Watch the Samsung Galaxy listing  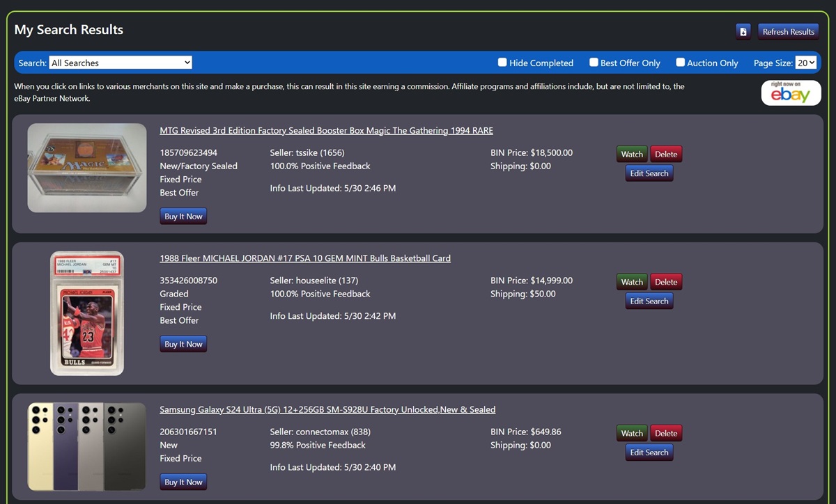(632, 433)
